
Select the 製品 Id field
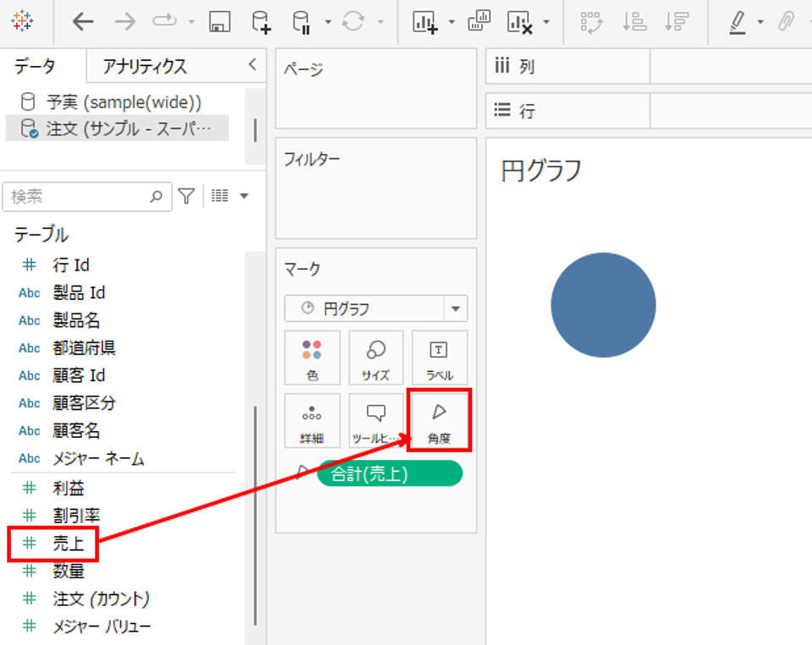(79, 293)
